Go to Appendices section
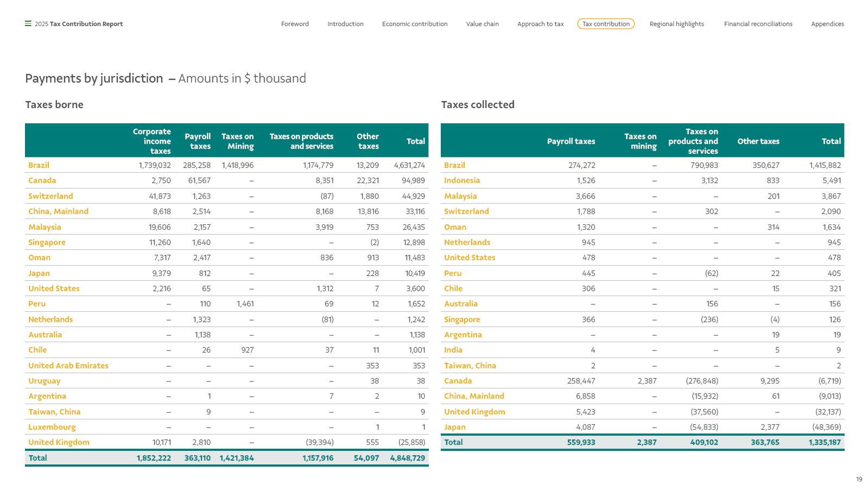 827,24
